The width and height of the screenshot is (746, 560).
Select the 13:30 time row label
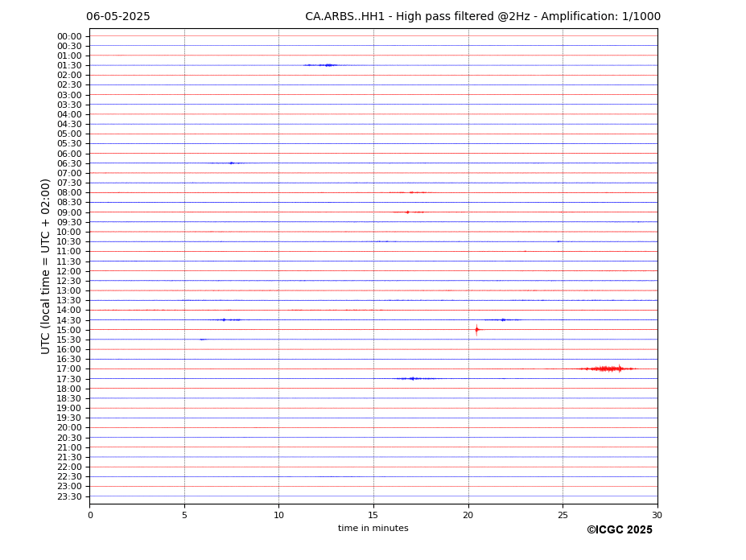pyautogui.click(x=69, y=301)
